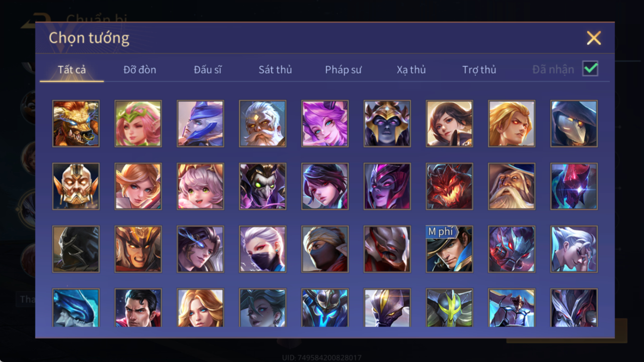Select the purple-haired girl hero portrait

tap(325, 124)
